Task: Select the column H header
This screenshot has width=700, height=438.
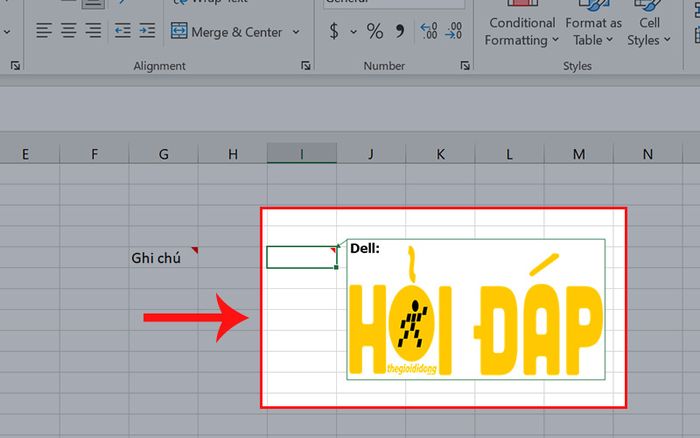Action: 233,154
